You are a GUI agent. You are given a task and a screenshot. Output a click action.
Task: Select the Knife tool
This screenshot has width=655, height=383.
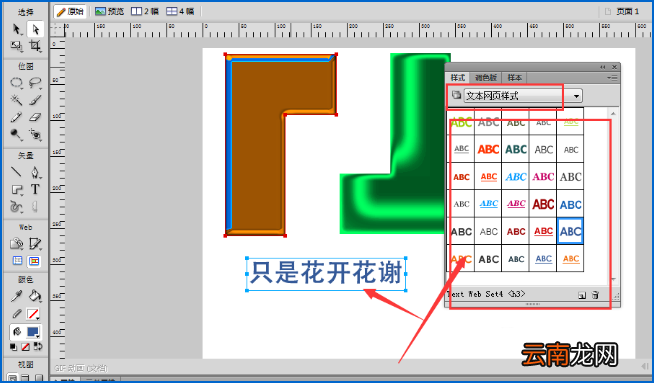pos(35,207)
